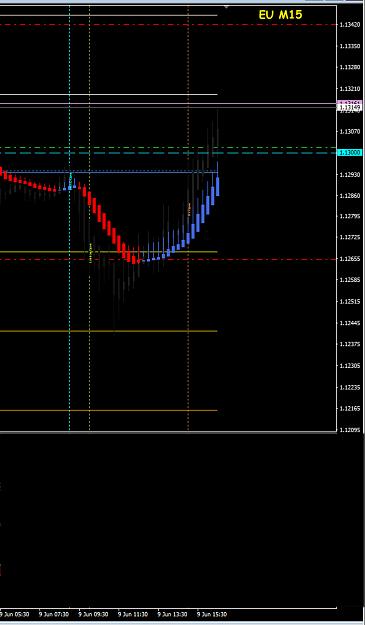Click the 1.13280 price on the scale
Viewport: 365px width, 625px height.
[349, 67]
